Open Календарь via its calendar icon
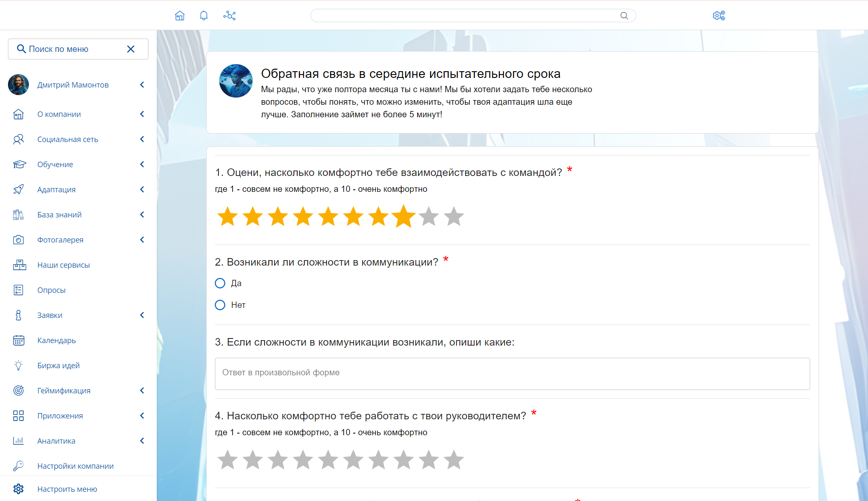 [18, 340]
